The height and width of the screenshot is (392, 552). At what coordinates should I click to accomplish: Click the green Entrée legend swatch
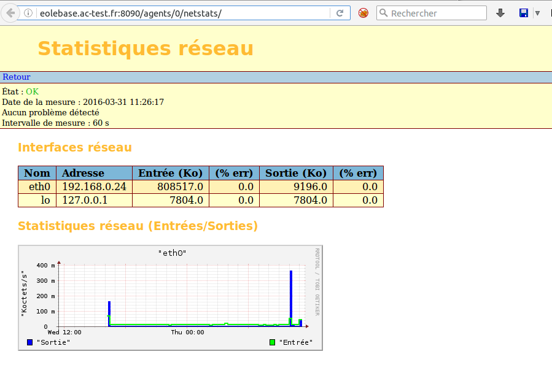coord(273,342)
